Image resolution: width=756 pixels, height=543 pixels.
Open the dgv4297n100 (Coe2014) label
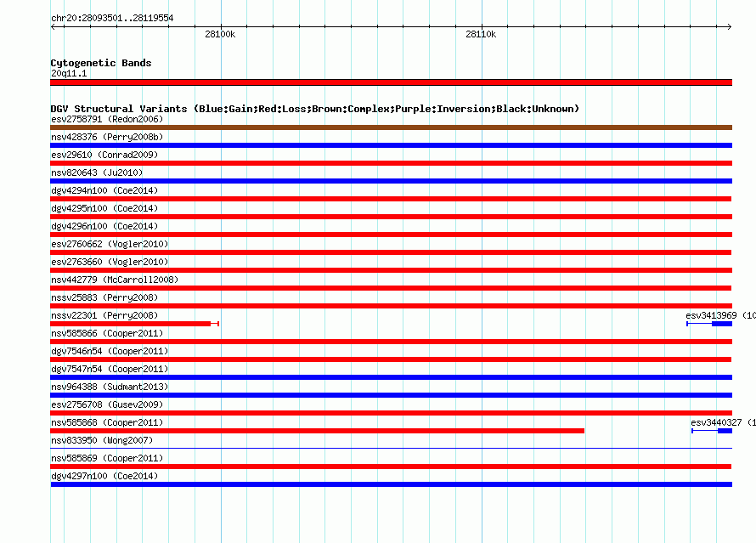(104, 476)
